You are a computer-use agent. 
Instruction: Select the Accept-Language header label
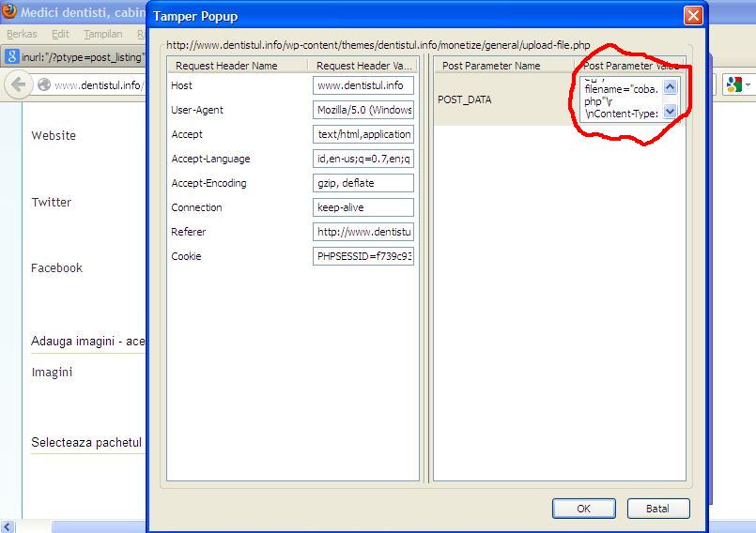pyautogui.click(x=210, y=159)
